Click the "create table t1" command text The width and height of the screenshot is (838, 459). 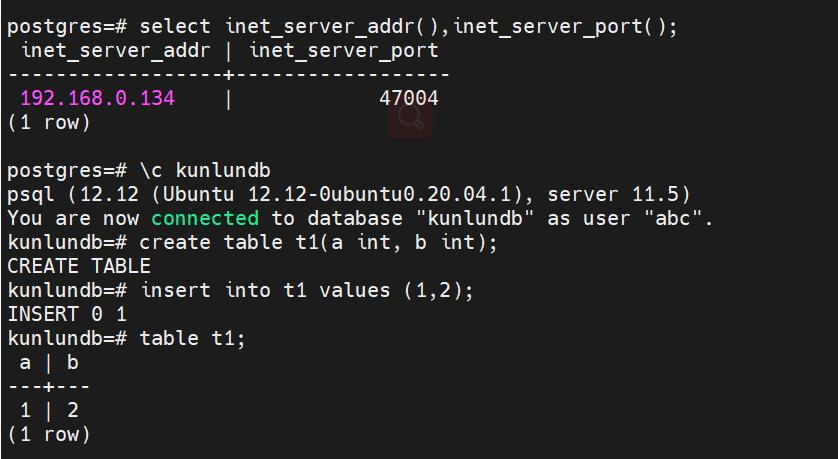tap(318, 242)
